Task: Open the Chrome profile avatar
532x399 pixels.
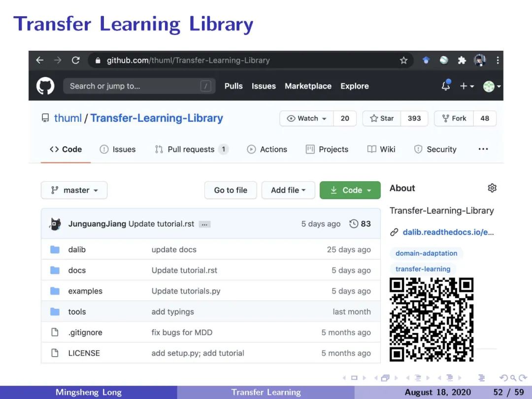Action: [480, 61]
